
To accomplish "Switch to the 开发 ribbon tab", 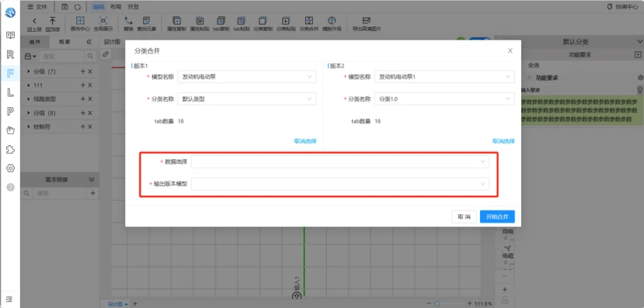I will click(x=133, y=7).
